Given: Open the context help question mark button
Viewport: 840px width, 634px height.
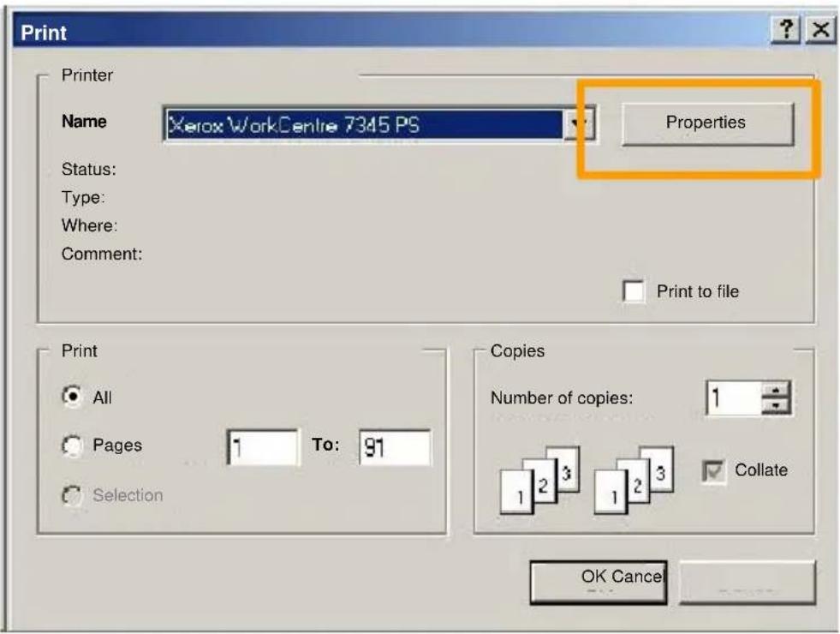Looking at the screenshot, I should (x=785, y=29).
